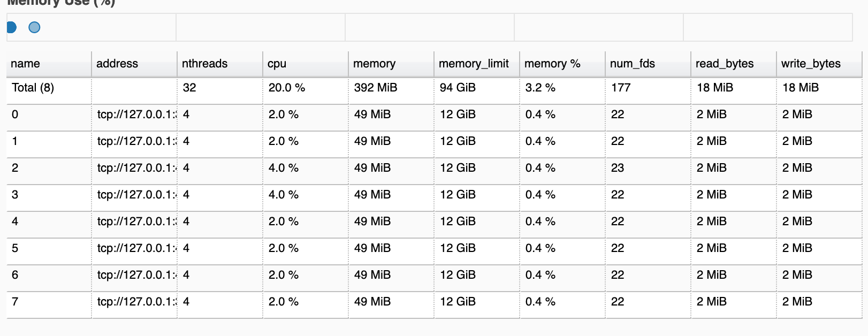Select the Total (8) row name cell
Image resolution: width=868 pixels, height=336 pixels.
(33, 88)
